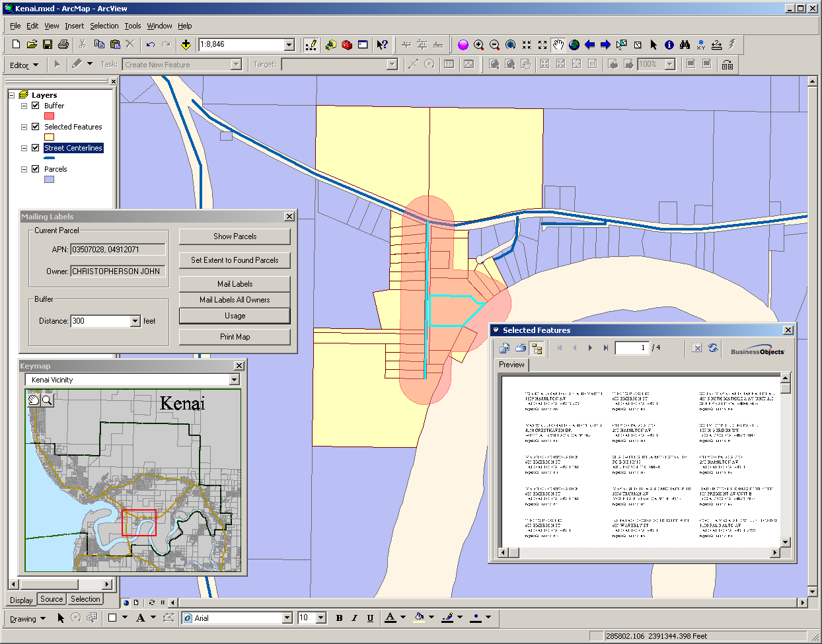Open the File menu
Viewport: 822px width, 644px height.
(15, 26)
